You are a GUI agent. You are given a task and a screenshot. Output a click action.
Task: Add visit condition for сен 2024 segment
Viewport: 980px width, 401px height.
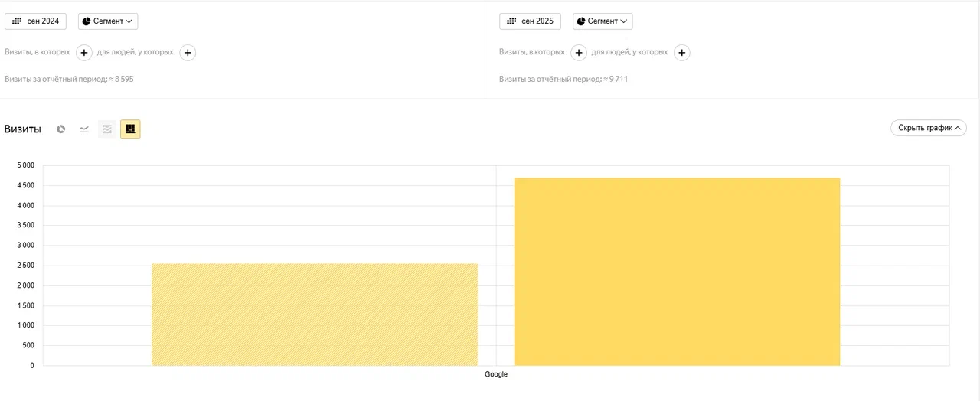pos(84,53)
